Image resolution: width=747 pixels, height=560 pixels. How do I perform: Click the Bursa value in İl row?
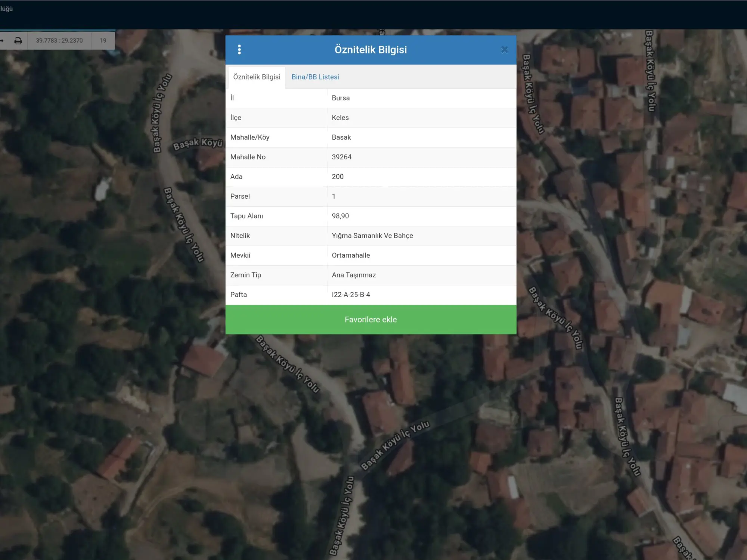pos(341,98)
